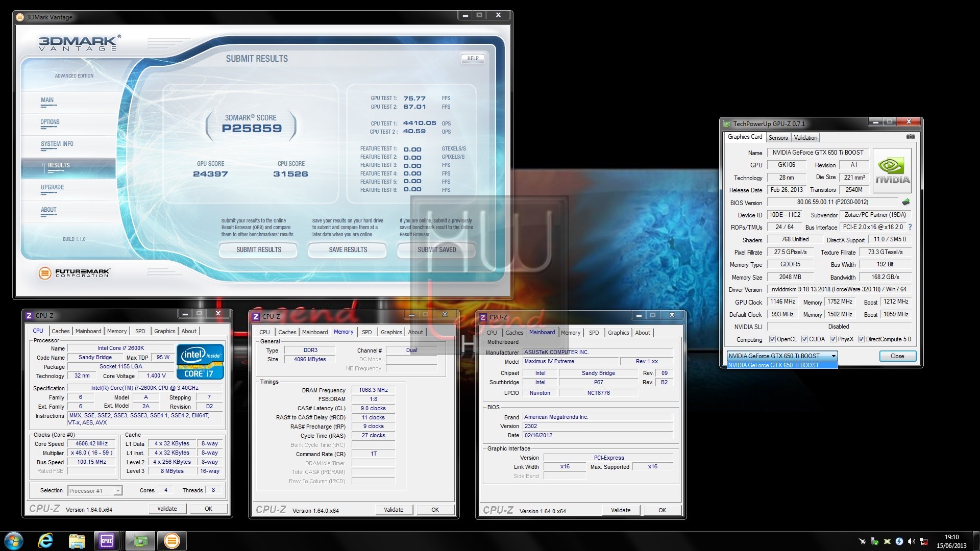Click the green X tray icon

(887, 541)
